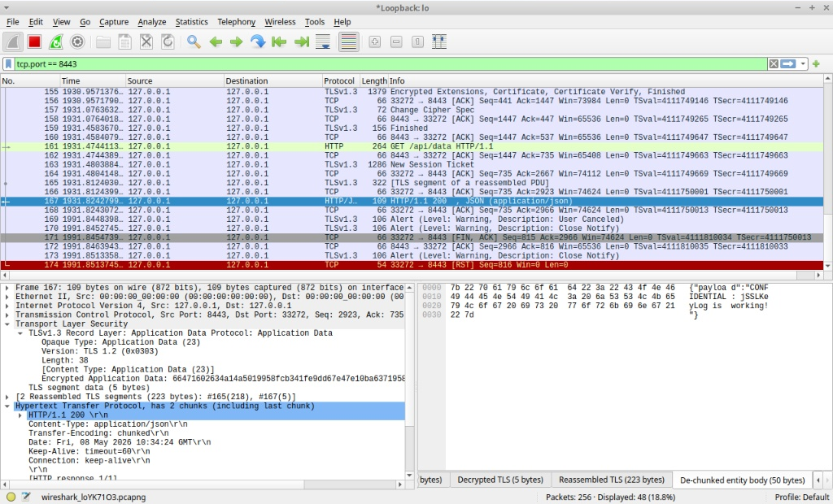Select packet 161 GET /api/data
This screenshot has width=833, height=504.
pyautogui.click(x=412, y=146)
